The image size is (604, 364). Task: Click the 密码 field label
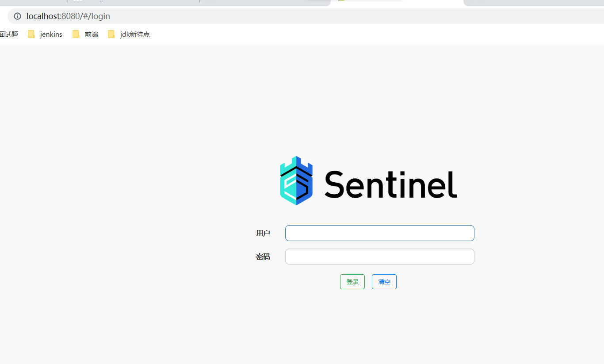pyautogui.click(x=263, y=257)
